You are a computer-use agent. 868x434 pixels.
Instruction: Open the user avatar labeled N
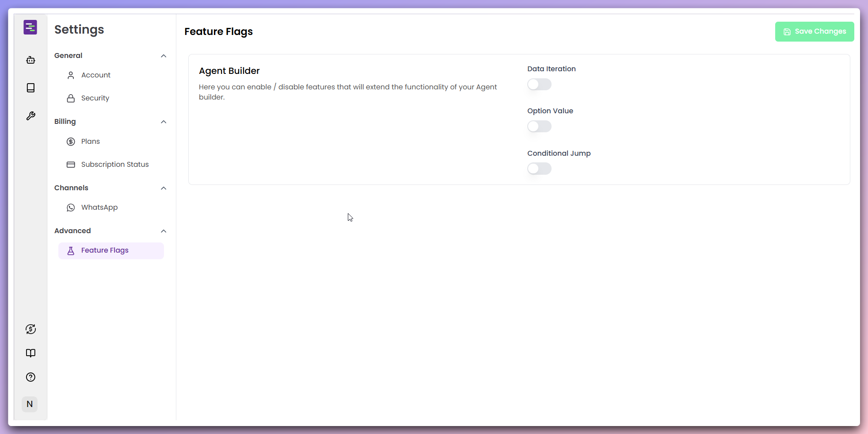[30, 404]
